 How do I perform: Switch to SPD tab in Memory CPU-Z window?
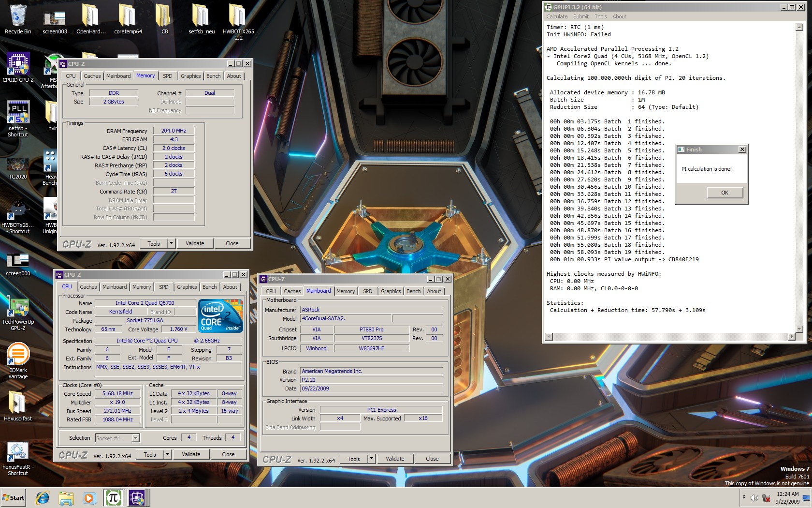[x=167, y=76]
